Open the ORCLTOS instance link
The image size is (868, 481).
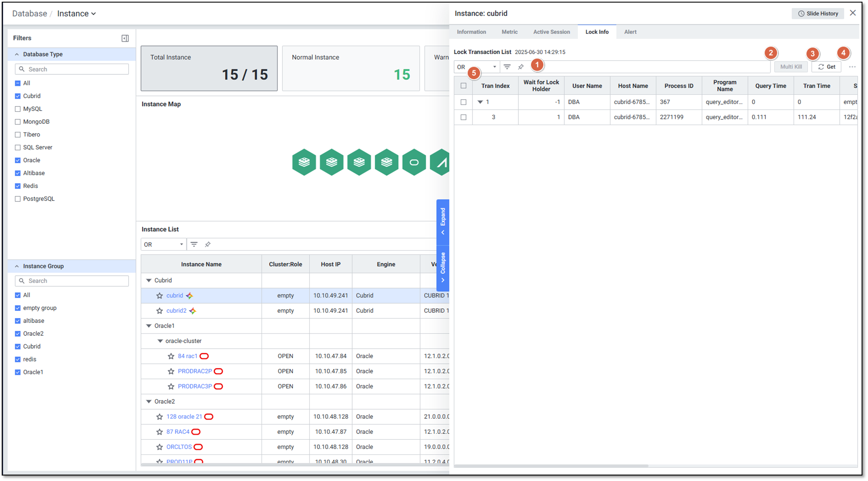pos(179,447)
